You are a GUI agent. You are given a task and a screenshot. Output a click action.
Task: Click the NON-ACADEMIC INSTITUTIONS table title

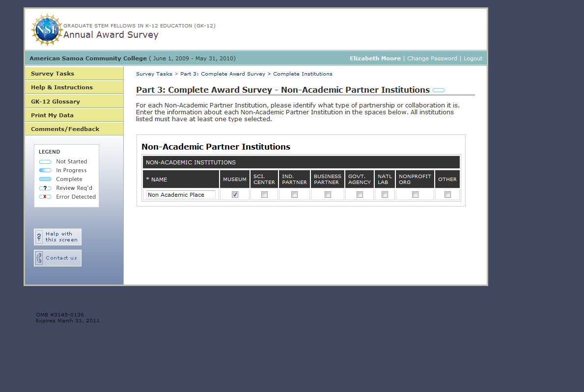[301, 162]
